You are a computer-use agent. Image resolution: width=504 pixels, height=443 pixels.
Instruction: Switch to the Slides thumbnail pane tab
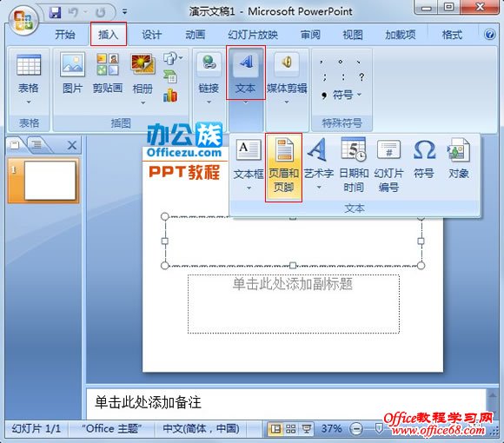coord(15,145)
